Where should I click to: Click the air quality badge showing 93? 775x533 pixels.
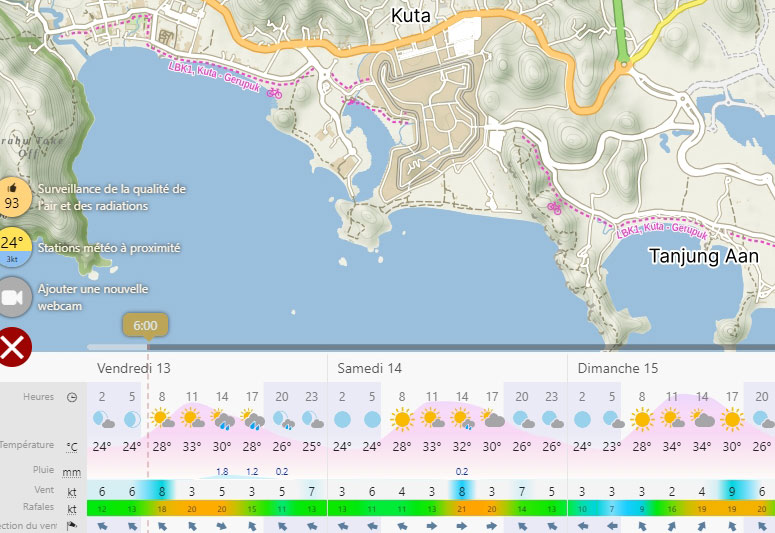point(12,197)
